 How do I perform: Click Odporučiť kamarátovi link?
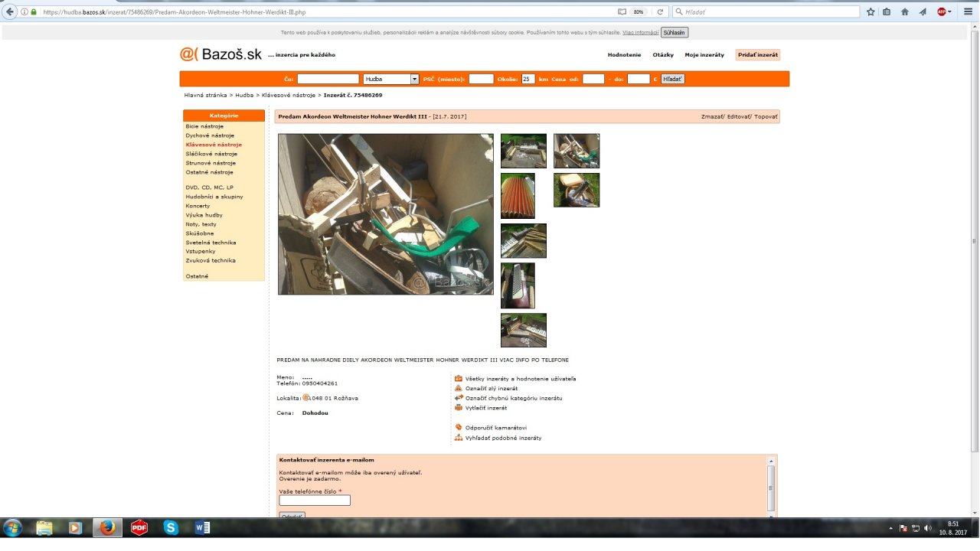click(x=496, y=428)
